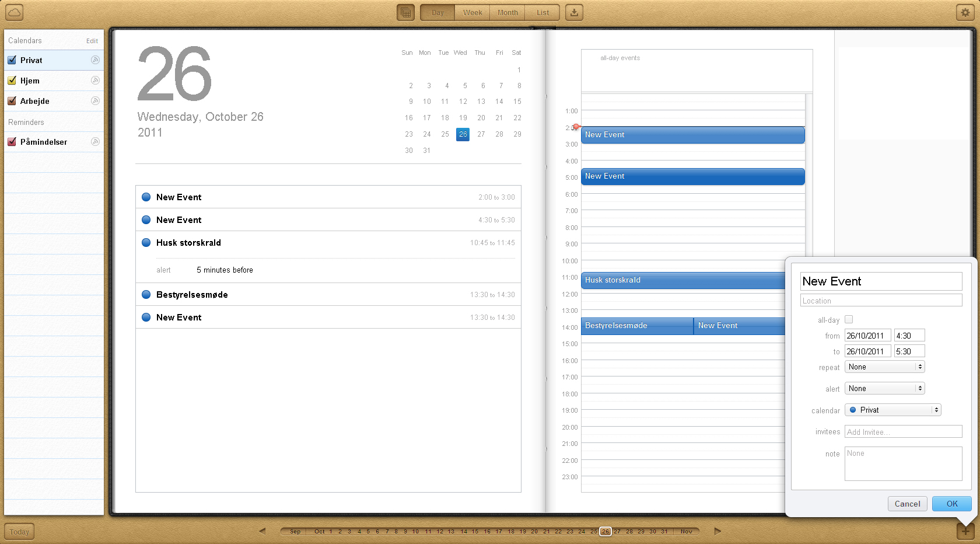
Task: Click the all-day events area
Action: (x=696, y=71)
